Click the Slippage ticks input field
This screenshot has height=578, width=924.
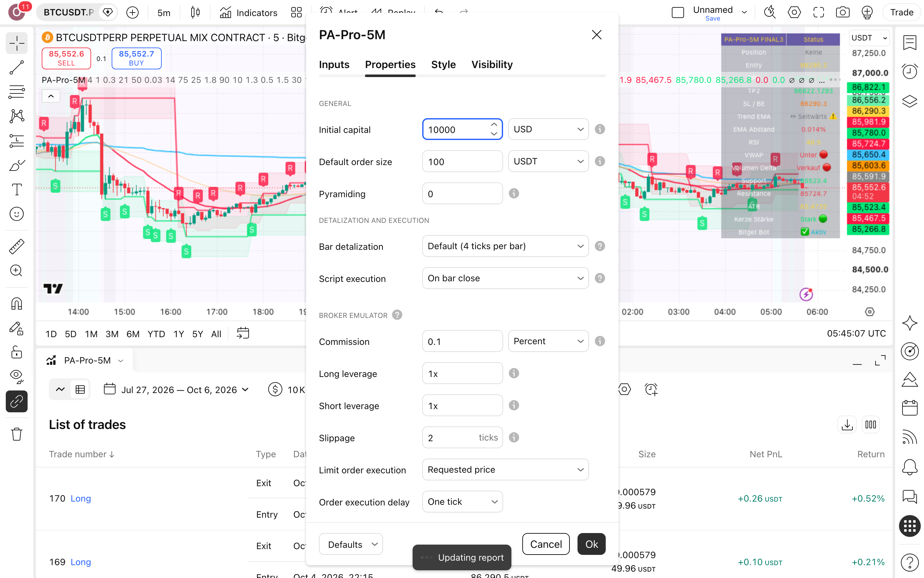462,437
